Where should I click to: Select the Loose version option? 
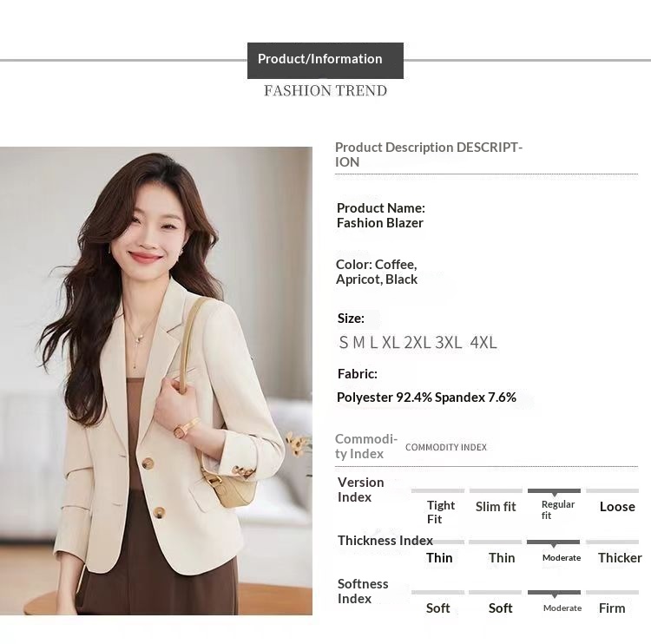click(x=617, y=507)
